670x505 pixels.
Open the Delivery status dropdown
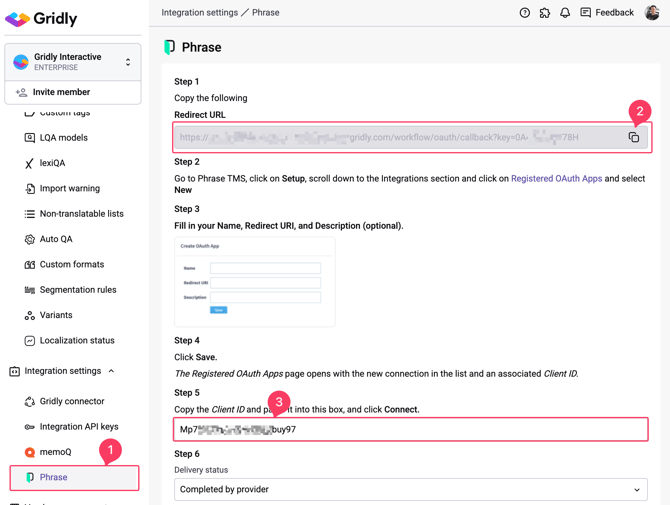tap(411, 489)
